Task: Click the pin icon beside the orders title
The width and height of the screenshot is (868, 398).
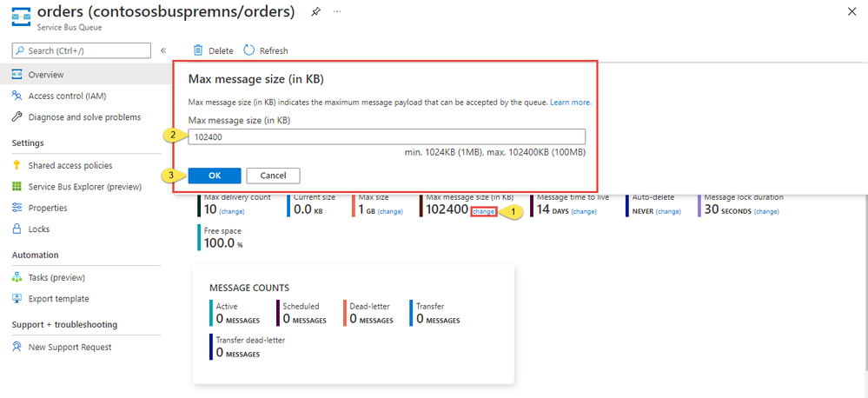Action: click(315, 11)
